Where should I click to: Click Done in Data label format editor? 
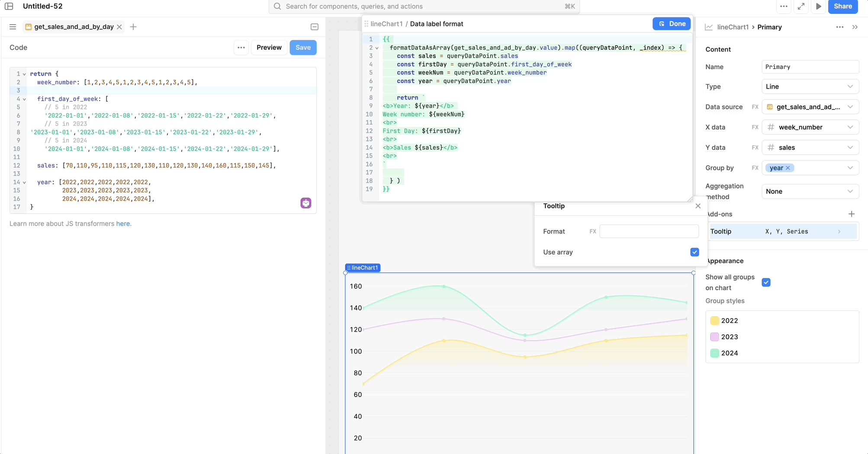pyautogui.click(x=671, y=24)
